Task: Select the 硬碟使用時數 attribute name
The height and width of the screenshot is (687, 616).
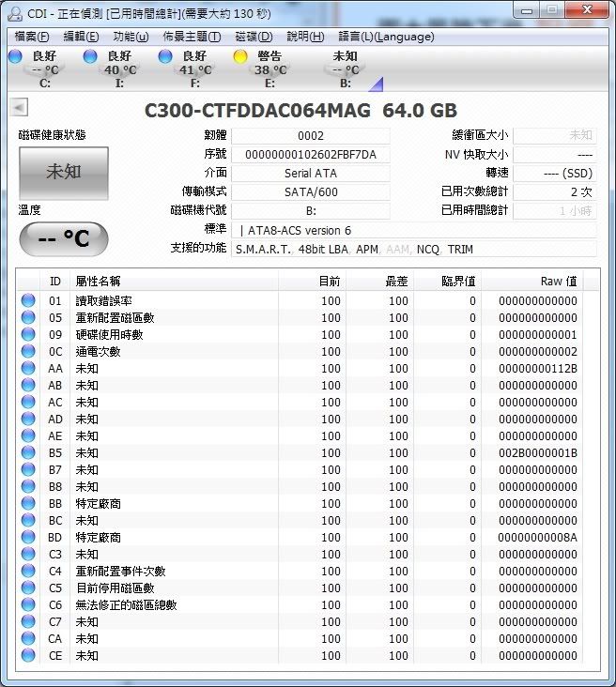Action: [109, 335]
